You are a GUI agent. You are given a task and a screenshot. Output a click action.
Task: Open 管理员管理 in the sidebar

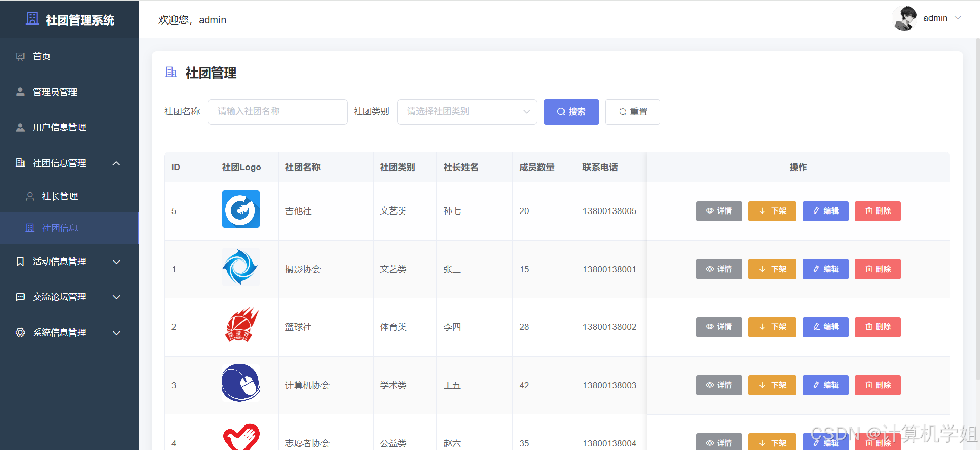pyautogui.click(x=69, y=92)
